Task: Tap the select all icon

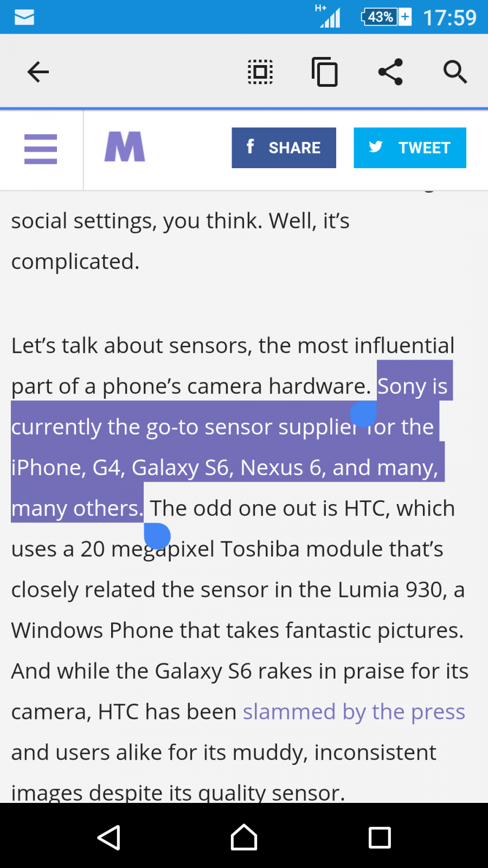Action: coord(260,72)
